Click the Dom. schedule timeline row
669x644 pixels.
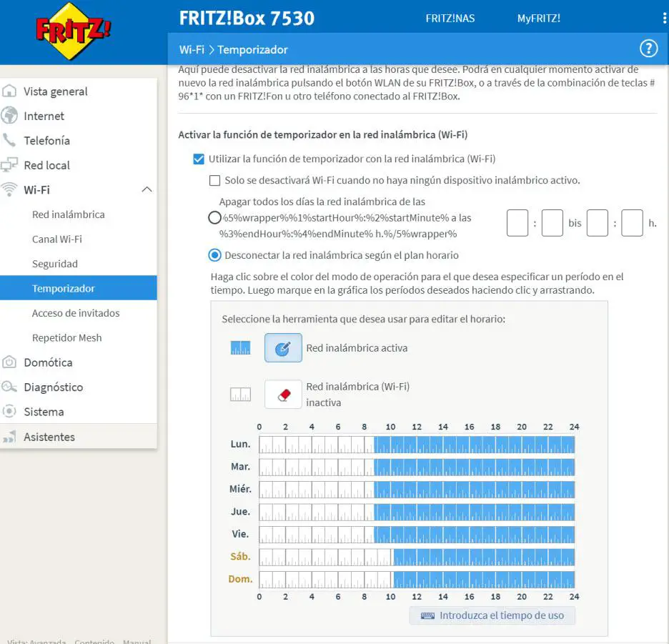pyautogui.click(x=417, y=580)
